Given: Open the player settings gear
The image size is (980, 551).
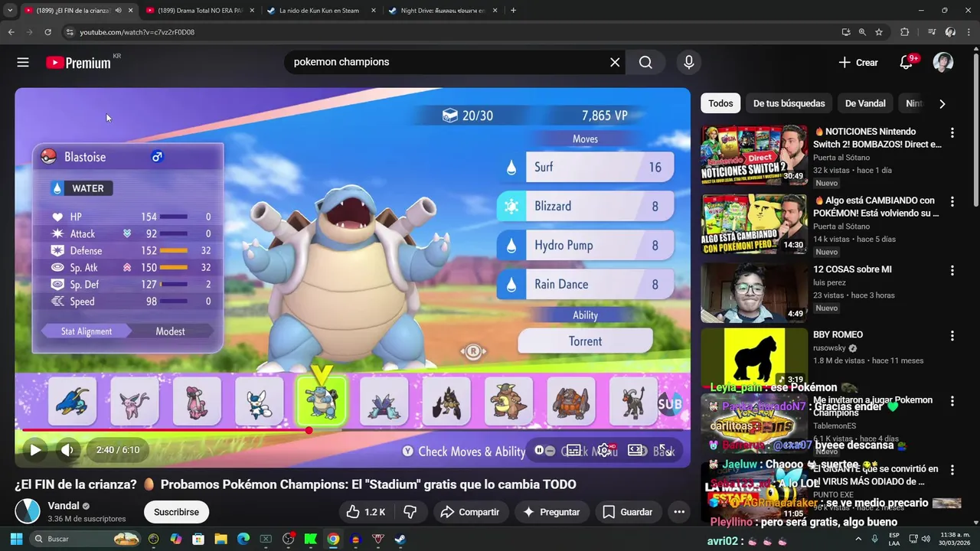Looking at the screenshot, I should pyautogui.click(x=606, y=451).
